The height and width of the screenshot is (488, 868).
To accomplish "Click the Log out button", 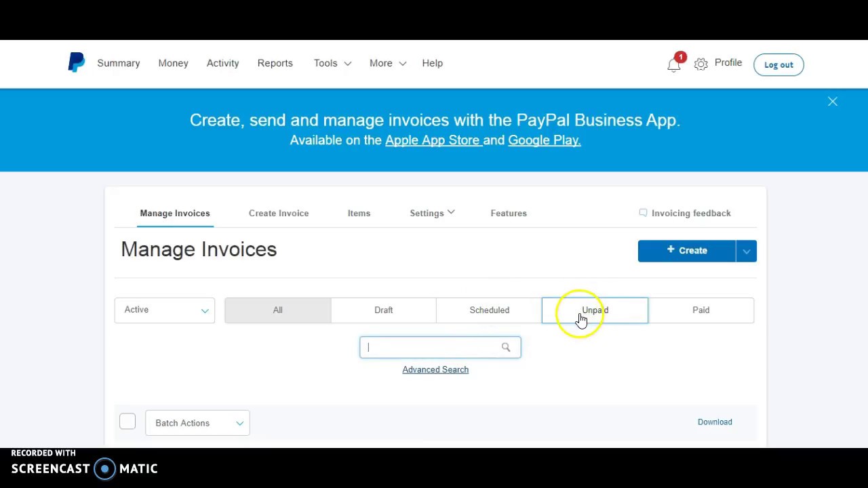I will click(778, 64).
